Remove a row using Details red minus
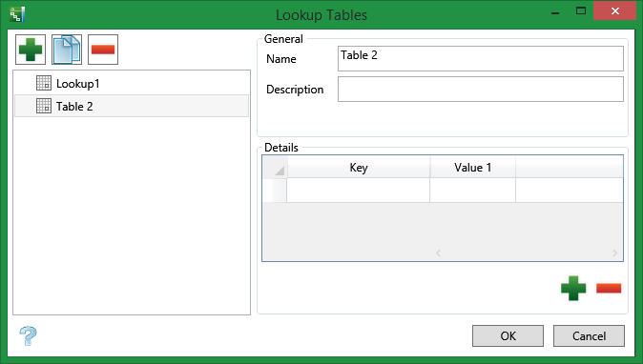This screenshot has height=364, width=643. [609, 289]
